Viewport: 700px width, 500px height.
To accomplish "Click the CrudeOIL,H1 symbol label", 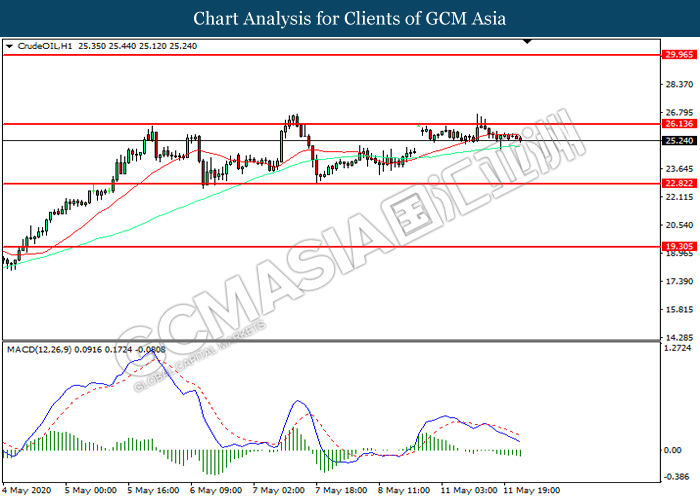I will pos(45,46).
